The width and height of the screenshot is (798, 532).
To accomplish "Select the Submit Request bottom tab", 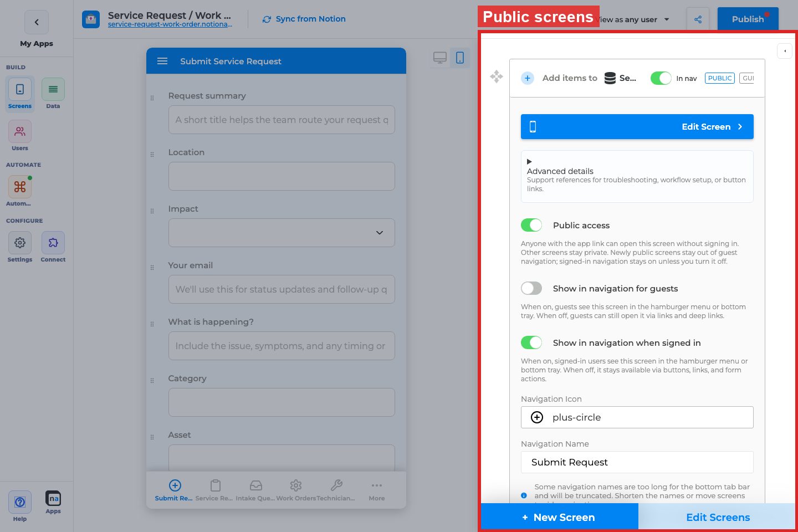I will pyautogui.click(x=174, y=490).
